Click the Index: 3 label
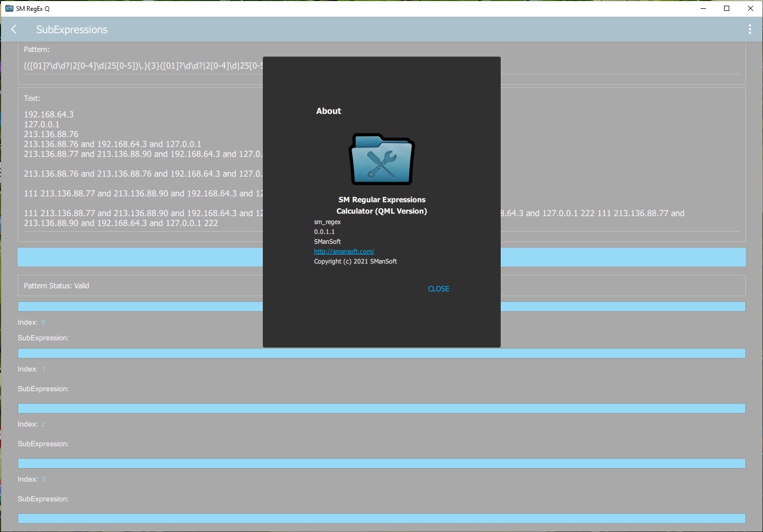 tap(31, 479)
